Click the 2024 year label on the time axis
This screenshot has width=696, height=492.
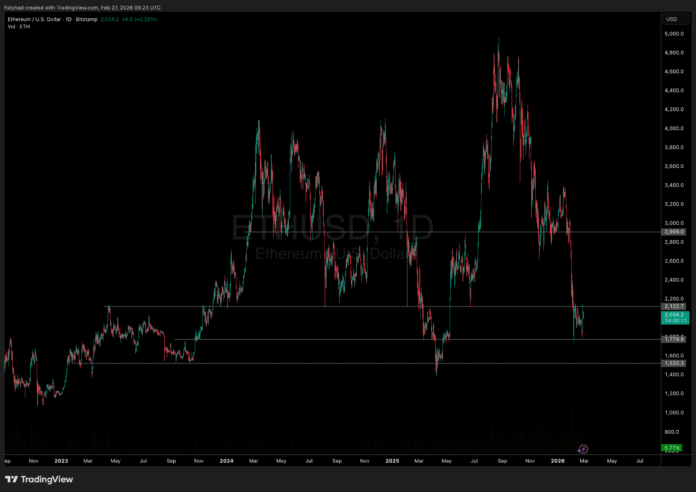coord(226,461)
